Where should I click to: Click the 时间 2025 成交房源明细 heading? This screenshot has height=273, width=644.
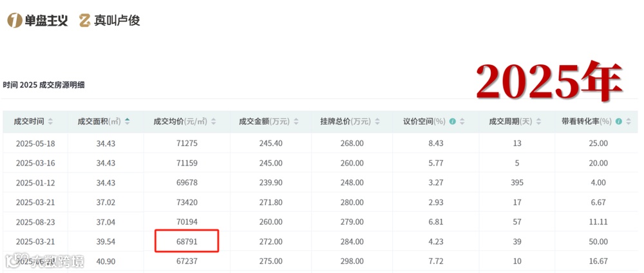(x=44, y=86)
